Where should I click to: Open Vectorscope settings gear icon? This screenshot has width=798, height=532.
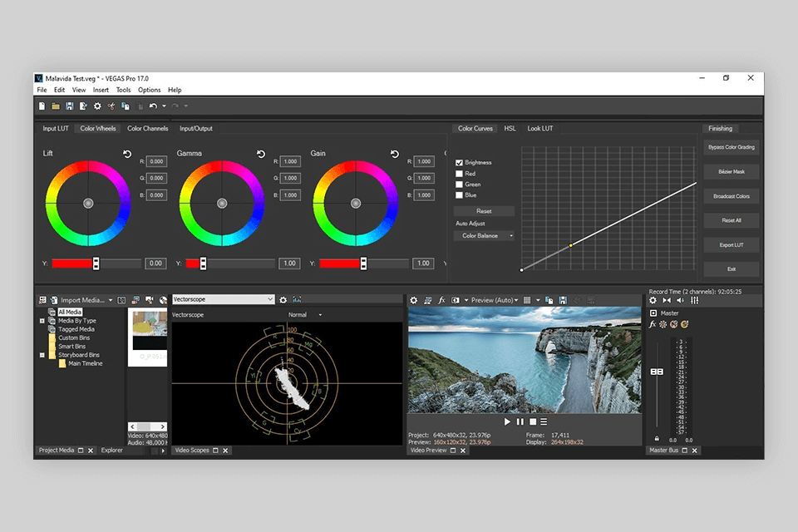(x=283, y=300)
